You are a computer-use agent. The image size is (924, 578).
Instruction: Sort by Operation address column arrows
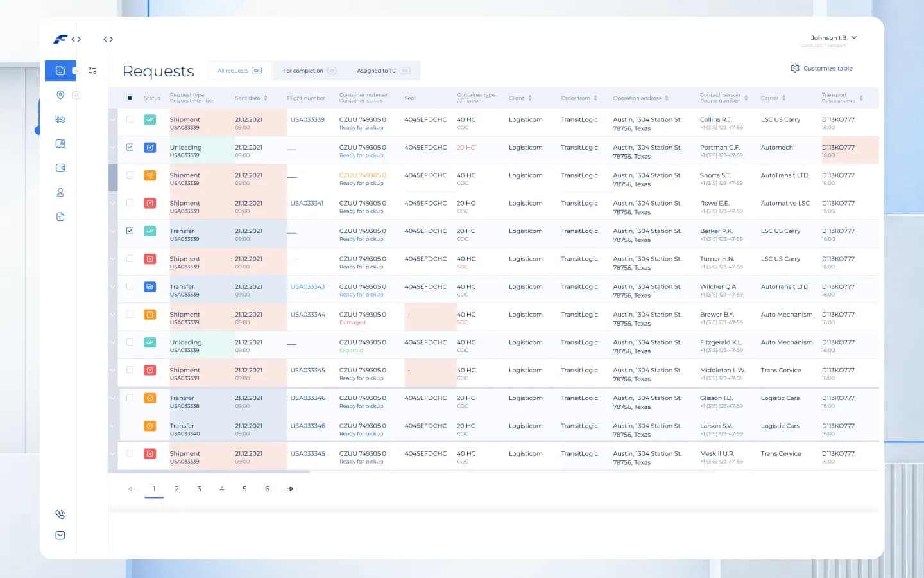(x=667, y=98)
